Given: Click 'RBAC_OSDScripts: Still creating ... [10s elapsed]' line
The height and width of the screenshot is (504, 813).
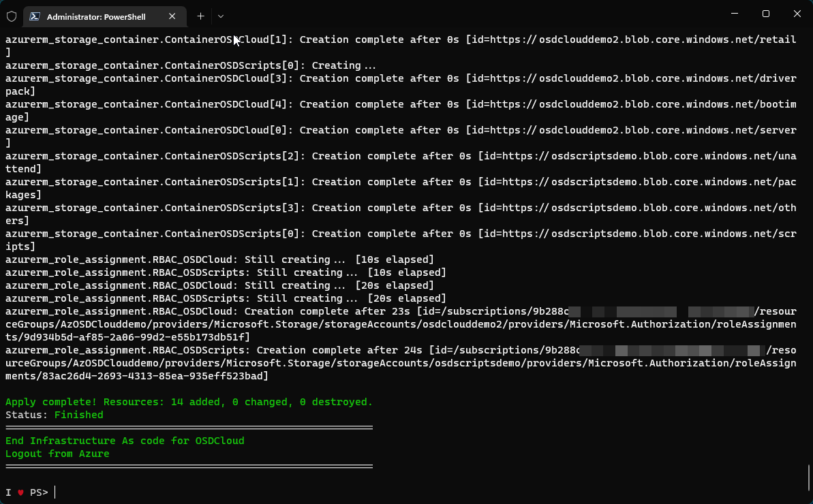Looking at the screenshot, I should tap(226, 272).
